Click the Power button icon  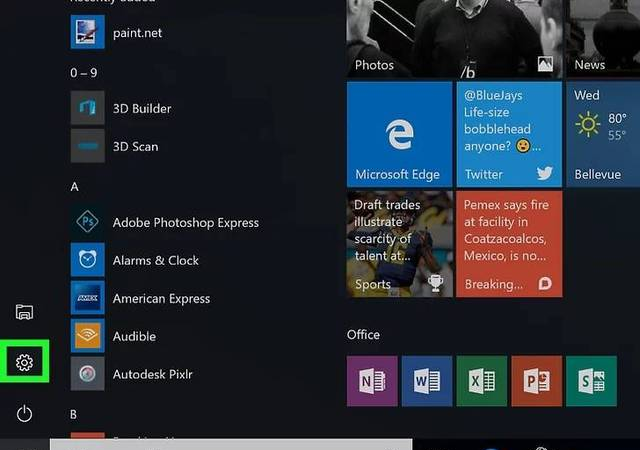[24, 413]
